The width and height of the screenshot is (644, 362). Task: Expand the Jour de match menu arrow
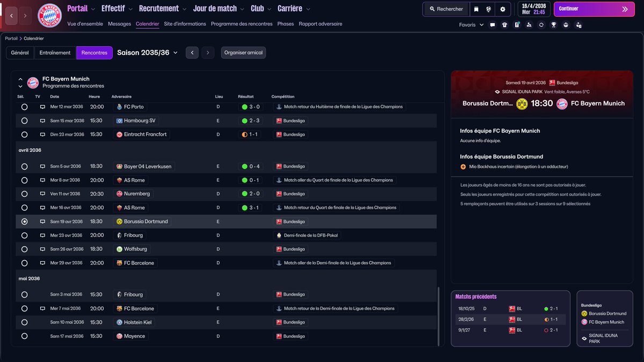[243, 9]
